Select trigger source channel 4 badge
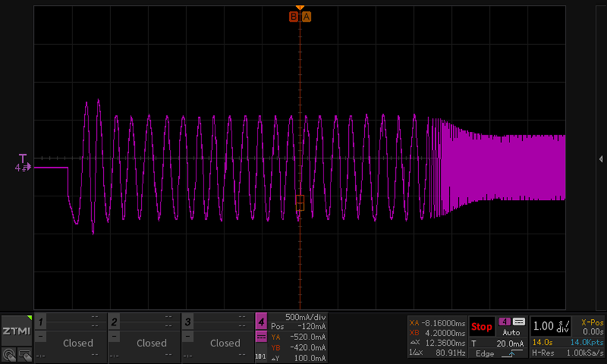The image size is (607, 364). click(505, 322)
